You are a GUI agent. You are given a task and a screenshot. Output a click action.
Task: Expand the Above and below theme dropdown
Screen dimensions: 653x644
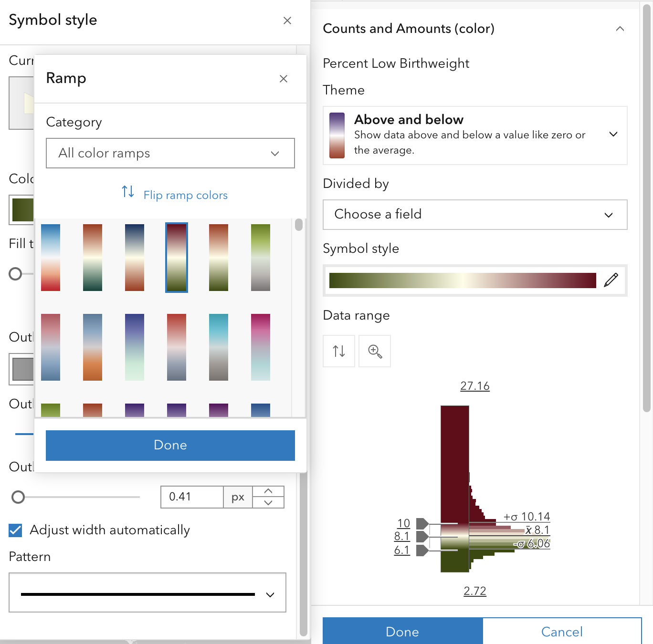(613, 135)
